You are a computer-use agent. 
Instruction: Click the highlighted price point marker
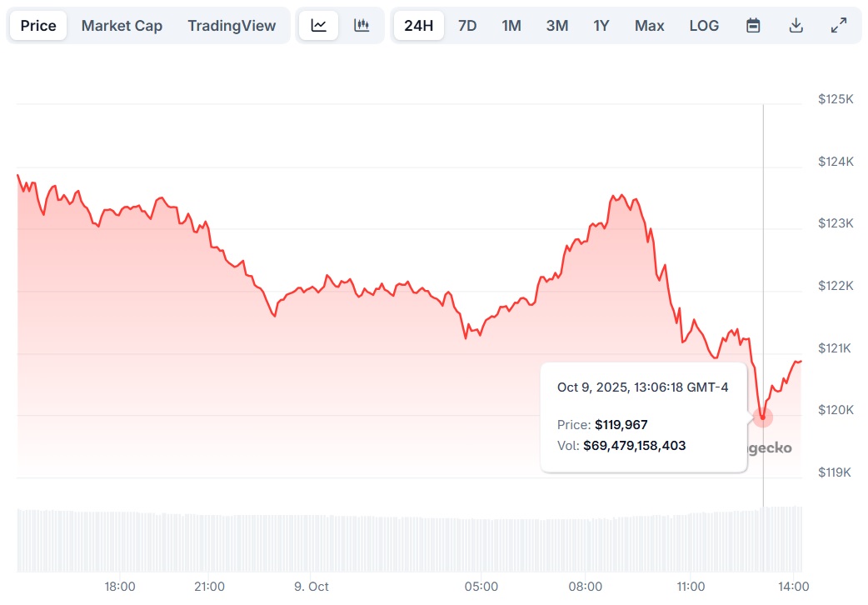coord(762,417)
